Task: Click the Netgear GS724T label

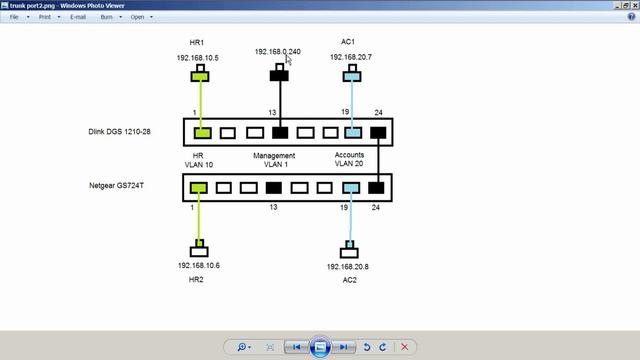Action: [116, 186]
